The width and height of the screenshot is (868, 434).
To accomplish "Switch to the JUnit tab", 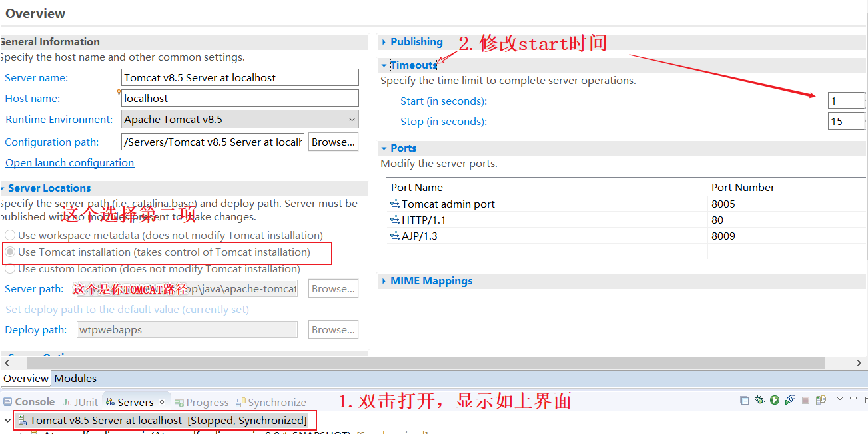I will tap(80, 402).
